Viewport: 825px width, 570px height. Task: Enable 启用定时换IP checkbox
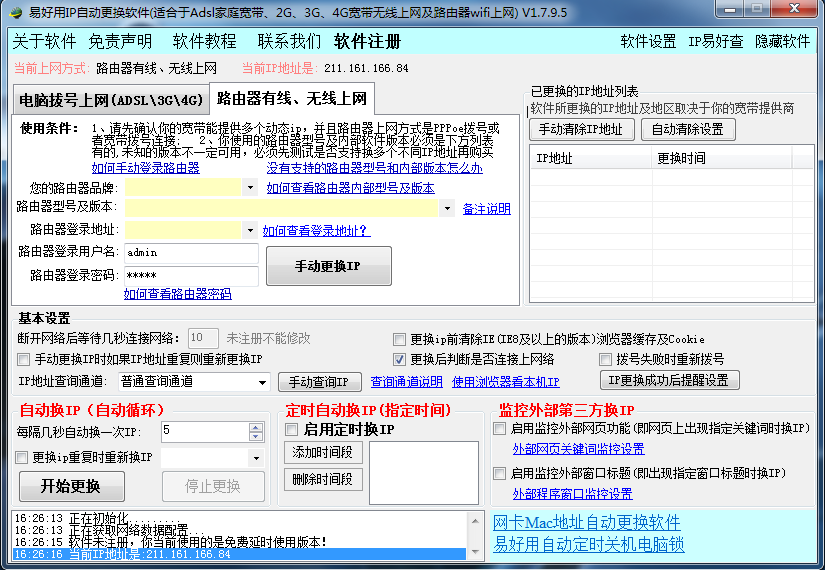click(292, 430)
